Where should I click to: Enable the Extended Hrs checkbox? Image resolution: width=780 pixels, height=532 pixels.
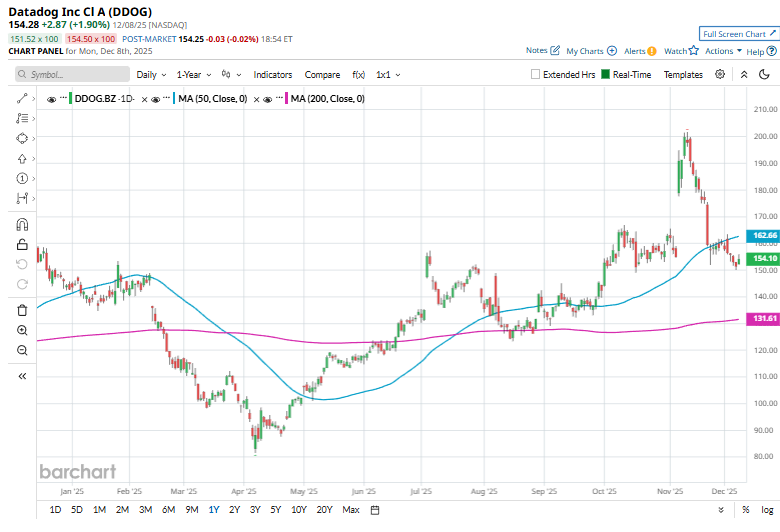536,74
